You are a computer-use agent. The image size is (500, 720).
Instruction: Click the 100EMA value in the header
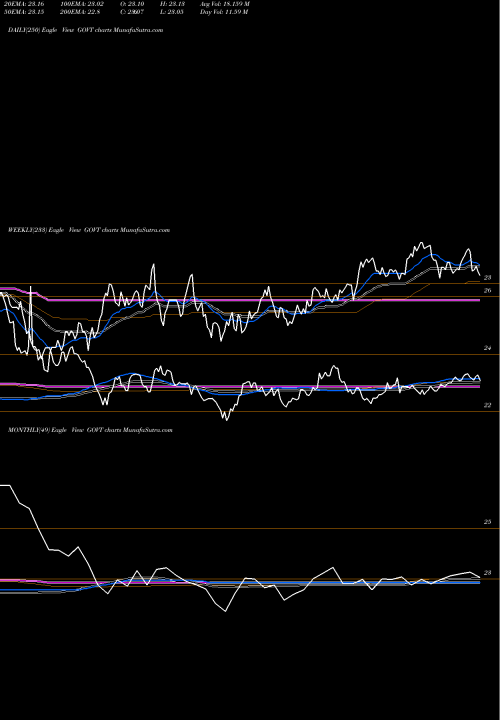(82, 4)
